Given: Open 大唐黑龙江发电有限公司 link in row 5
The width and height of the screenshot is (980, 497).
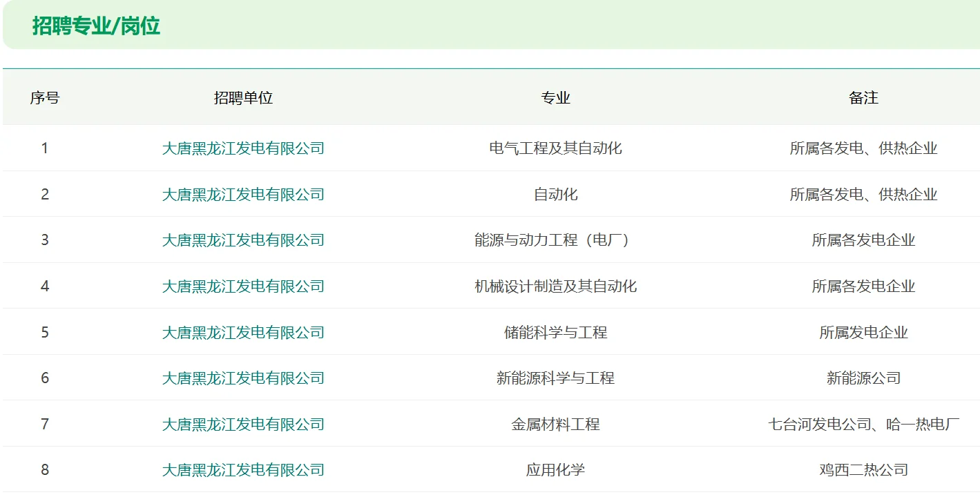Looking at the screenshot, I should tap(243, 332).
